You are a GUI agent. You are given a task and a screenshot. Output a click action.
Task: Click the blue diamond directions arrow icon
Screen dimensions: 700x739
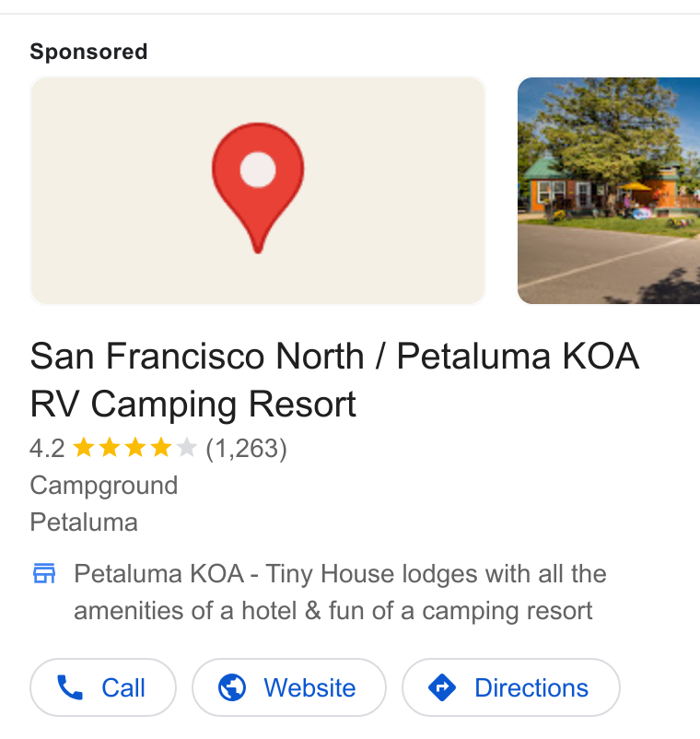442,687
